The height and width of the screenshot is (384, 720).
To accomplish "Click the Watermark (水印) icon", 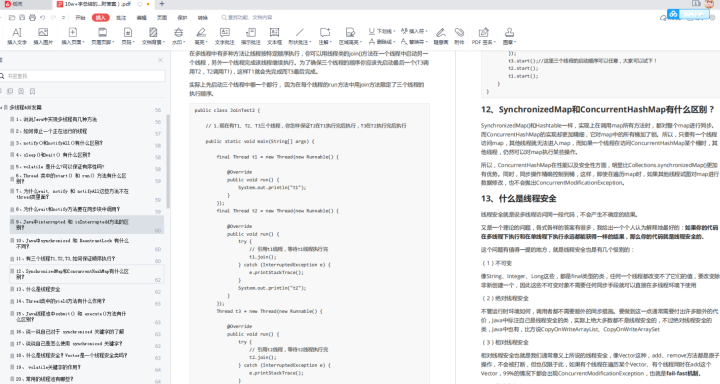I will tap(178, 32).
